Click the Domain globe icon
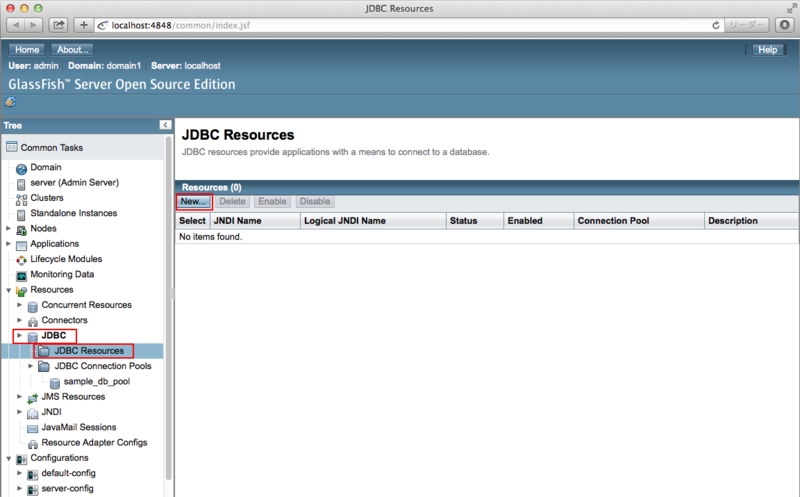800x497 pixels. tap(21, 169)
